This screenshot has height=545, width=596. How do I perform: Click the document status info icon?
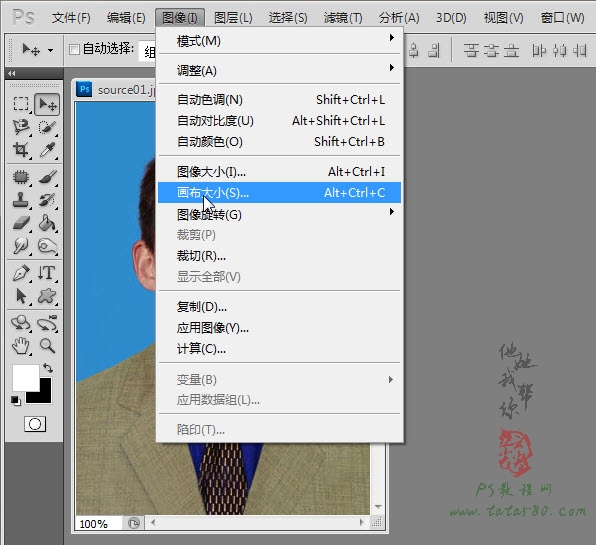pyautogui.click(x=133, y=523)
